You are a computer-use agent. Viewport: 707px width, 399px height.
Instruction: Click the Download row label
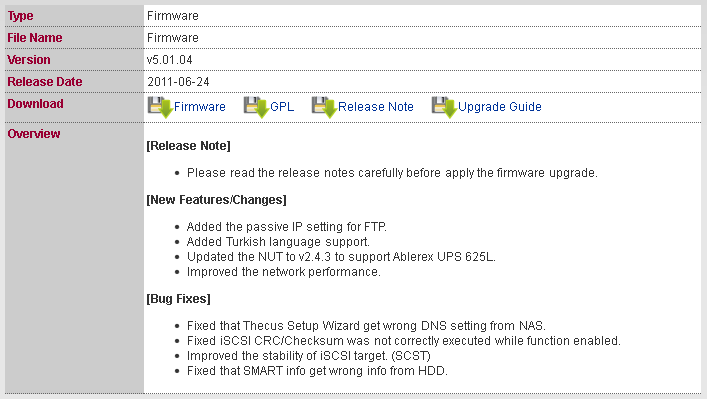click(35, 104)
